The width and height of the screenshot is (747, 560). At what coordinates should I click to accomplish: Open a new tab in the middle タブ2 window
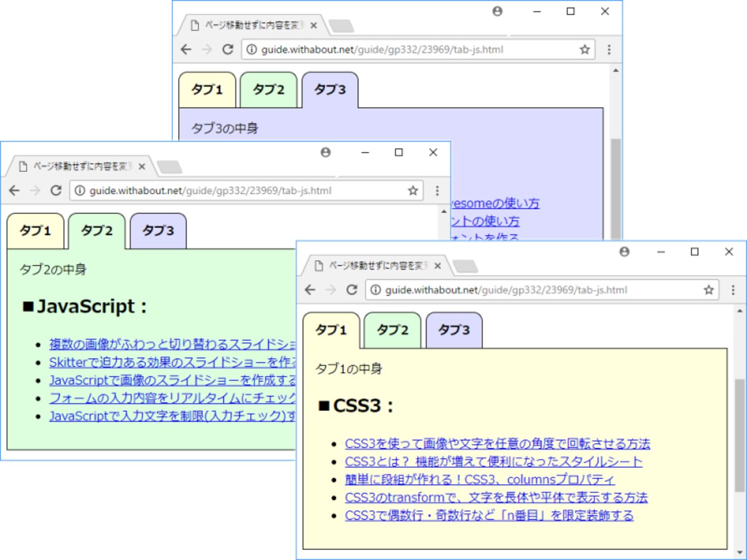click(169, 167)
